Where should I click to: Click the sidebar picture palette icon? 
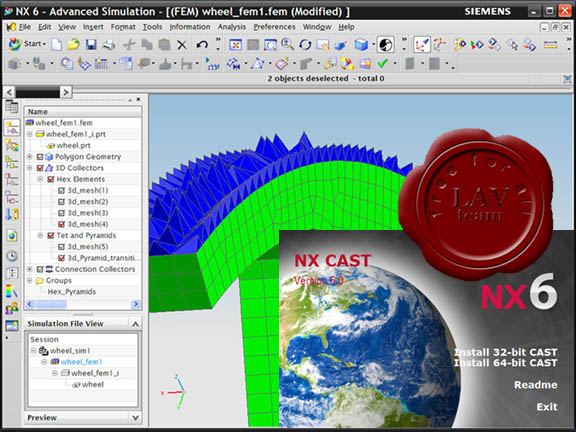coord(12,325)
